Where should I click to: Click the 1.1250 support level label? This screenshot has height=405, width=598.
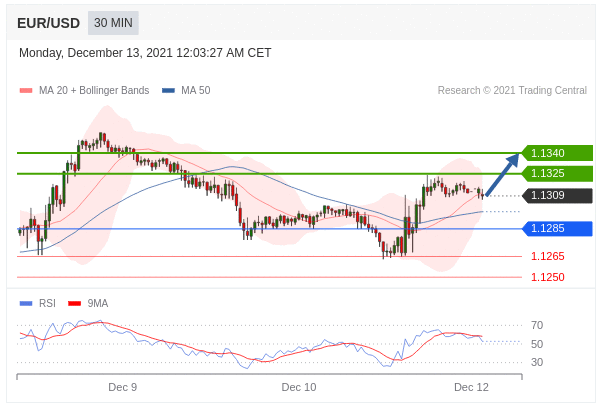tap(548, 277)
